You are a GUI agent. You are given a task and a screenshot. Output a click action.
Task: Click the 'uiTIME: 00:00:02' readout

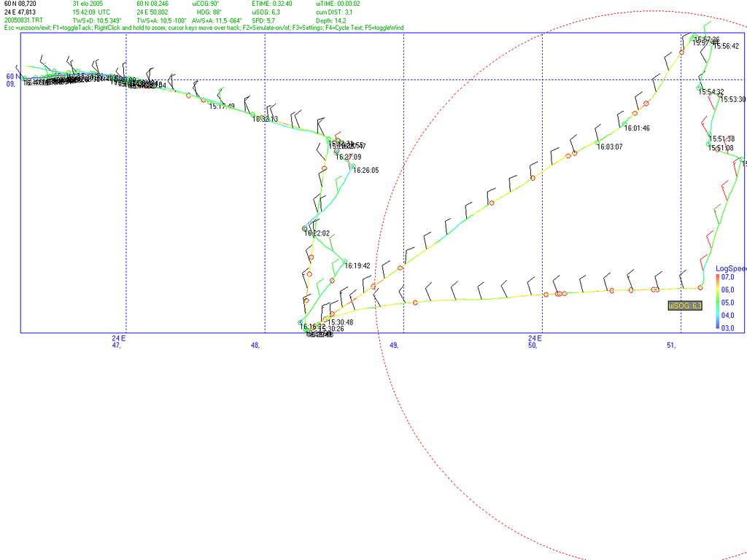point(338,4)
